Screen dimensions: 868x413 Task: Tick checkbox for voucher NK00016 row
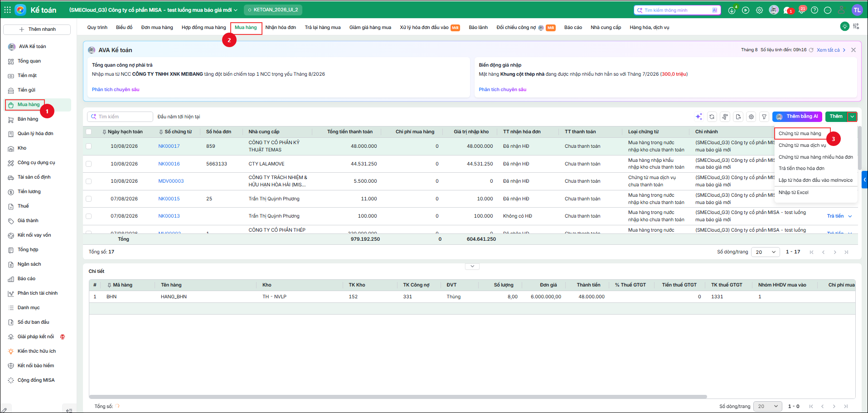[89, 164]
